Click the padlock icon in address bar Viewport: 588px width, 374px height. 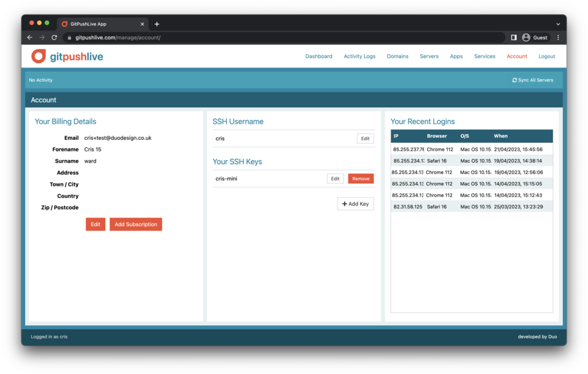pos(69,37)
